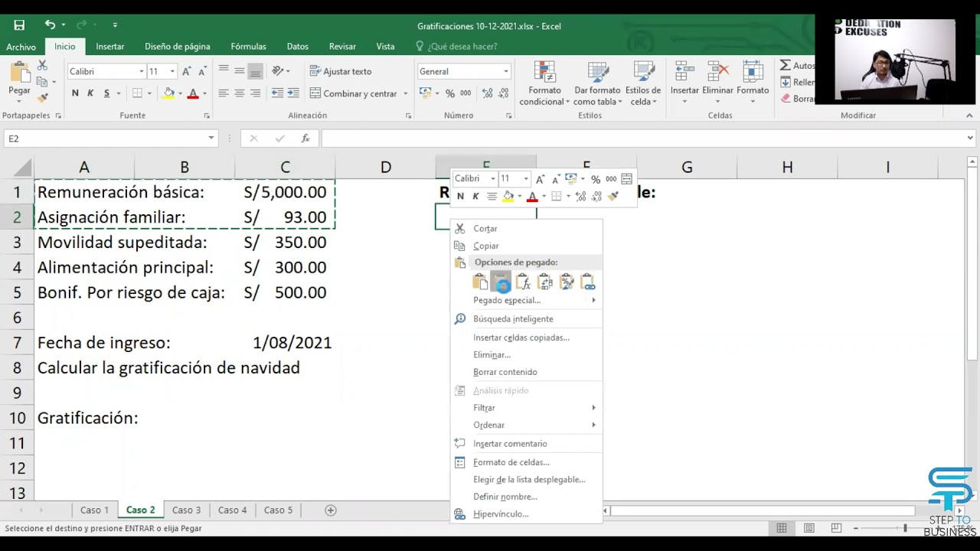This screenshot has height=551, width=980.
Task: Click ribbon yellow fill color swatch
Action: pyautogui.click(x=169, y=93)
